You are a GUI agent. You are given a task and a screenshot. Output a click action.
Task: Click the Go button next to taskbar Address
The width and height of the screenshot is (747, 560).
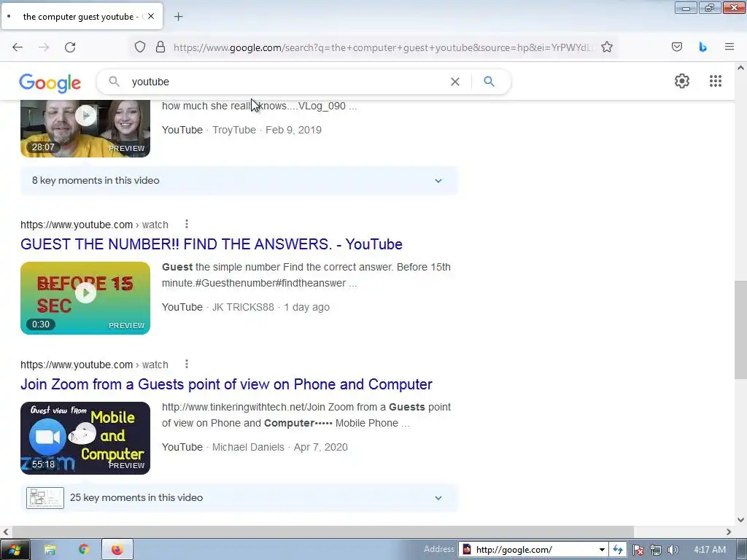(x=618, y=550)
